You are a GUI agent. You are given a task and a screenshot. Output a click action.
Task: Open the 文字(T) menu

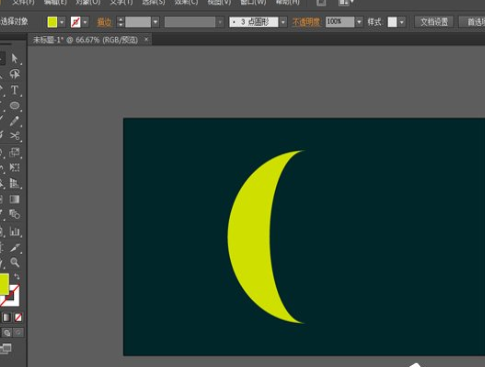121,2
